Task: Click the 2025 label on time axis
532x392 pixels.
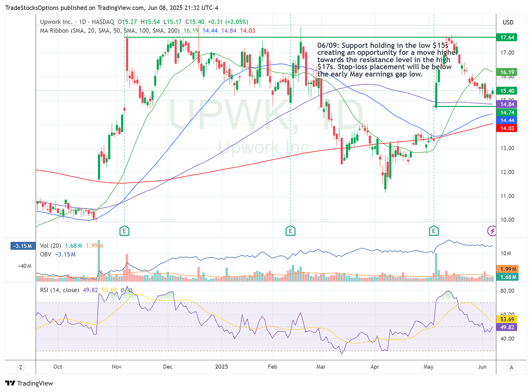Action: coord(221,366)
